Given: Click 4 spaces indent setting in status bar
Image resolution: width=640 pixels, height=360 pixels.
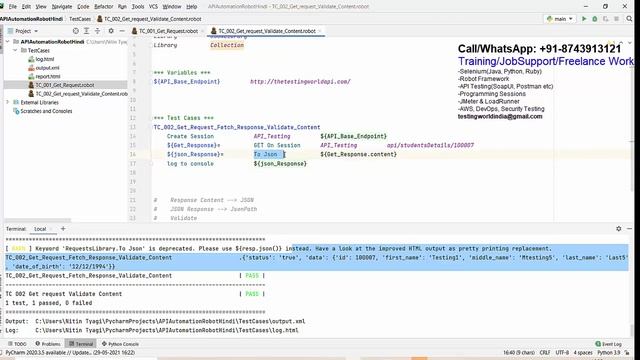Looking at the screenshot, I should click(x=583, y=352).
